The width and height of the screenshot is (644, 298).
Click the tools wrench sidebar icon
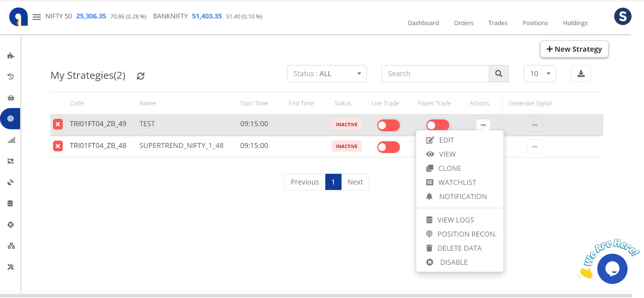[x=11, y=267]
